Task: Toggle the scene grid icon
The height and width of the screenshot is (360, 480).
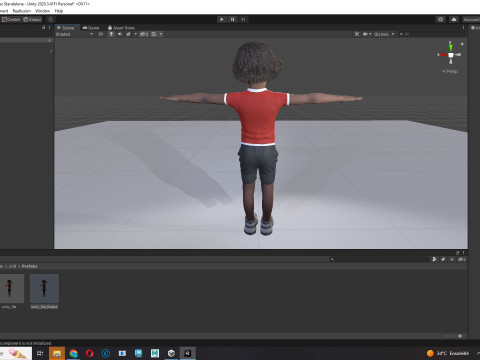Action: pos(154,34)
